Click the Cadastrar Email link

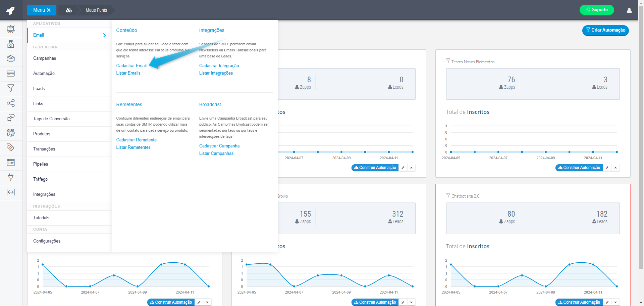click(x=131, y=66)
